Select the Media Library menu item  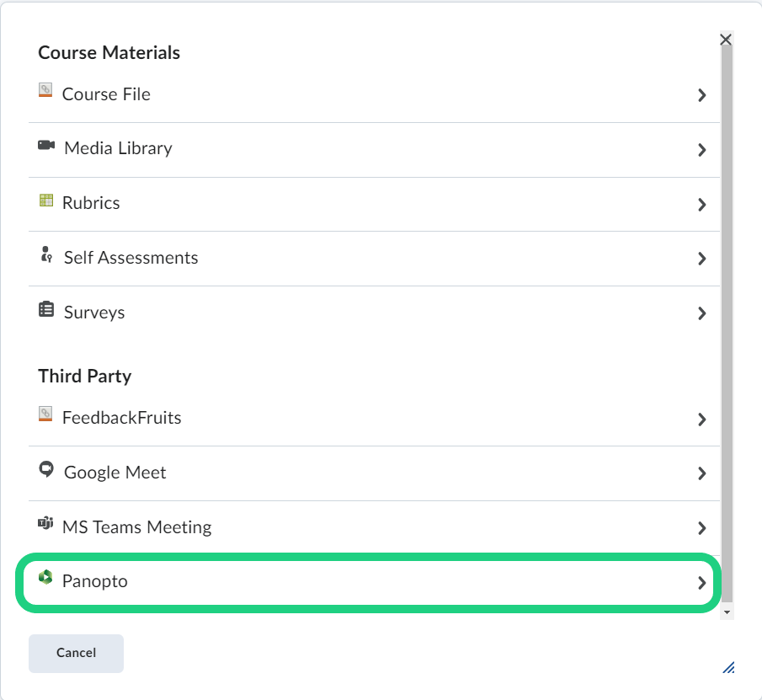tap(118, 148)
